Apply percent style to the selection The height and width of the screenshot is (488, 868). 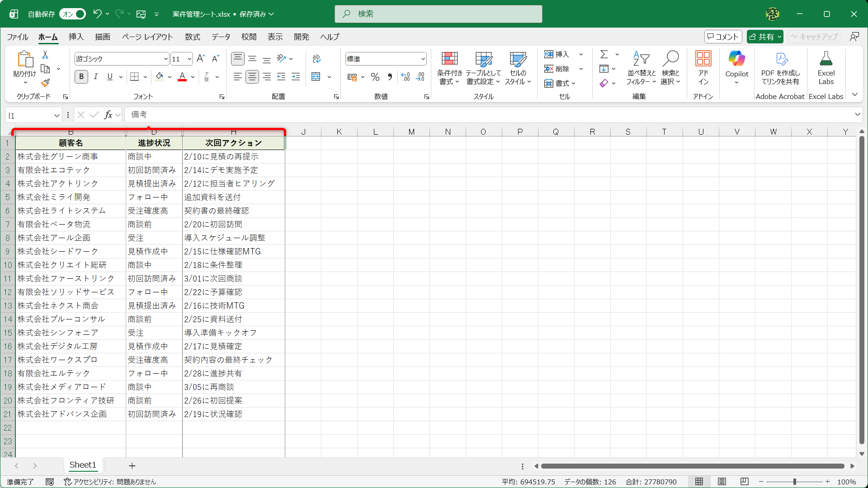(x=375, y=77)
